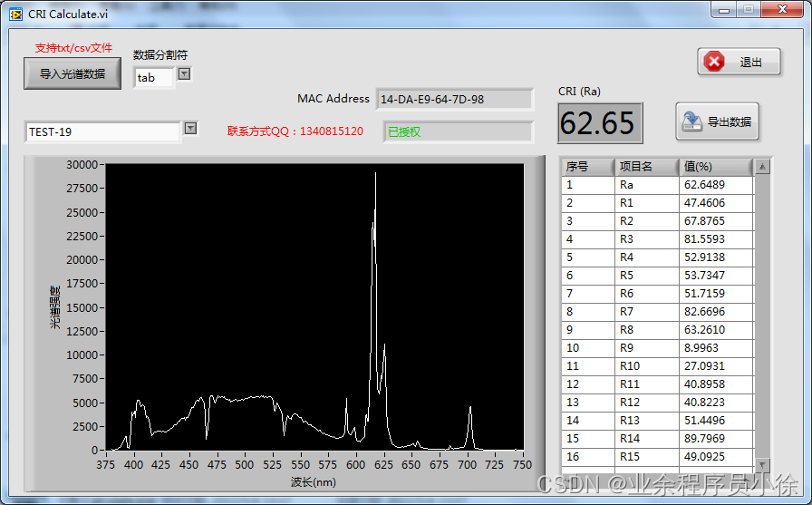Select the R11 value cell 40.8958

coord(716,384)
